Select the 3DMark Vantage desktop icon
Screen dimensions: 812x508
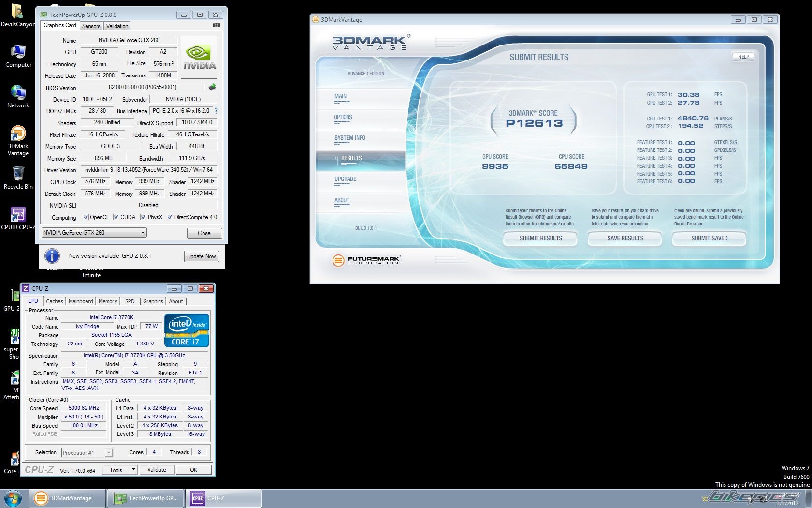[x=18, y=141]
